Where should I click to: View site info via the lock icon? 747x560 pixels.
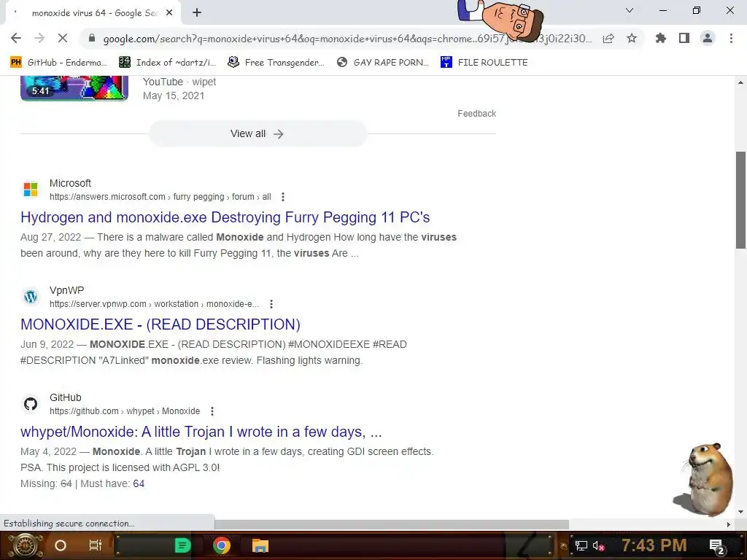[92, 39]
